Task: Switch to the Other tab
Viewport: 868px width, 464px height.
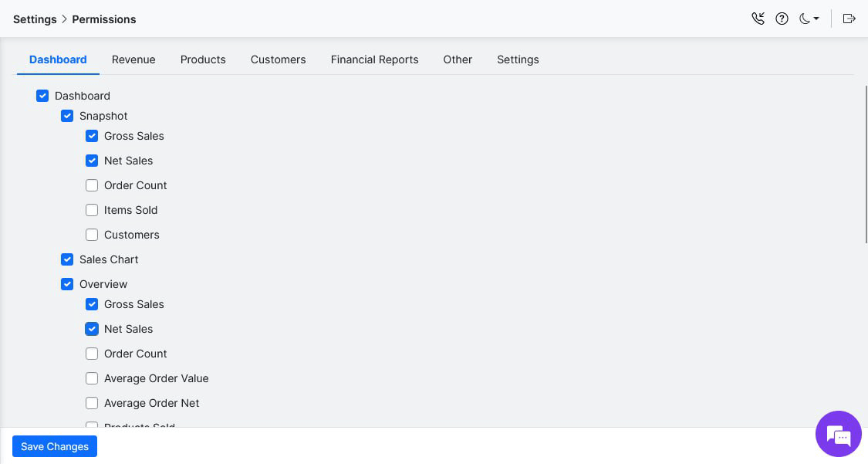Action: [458, 59]
